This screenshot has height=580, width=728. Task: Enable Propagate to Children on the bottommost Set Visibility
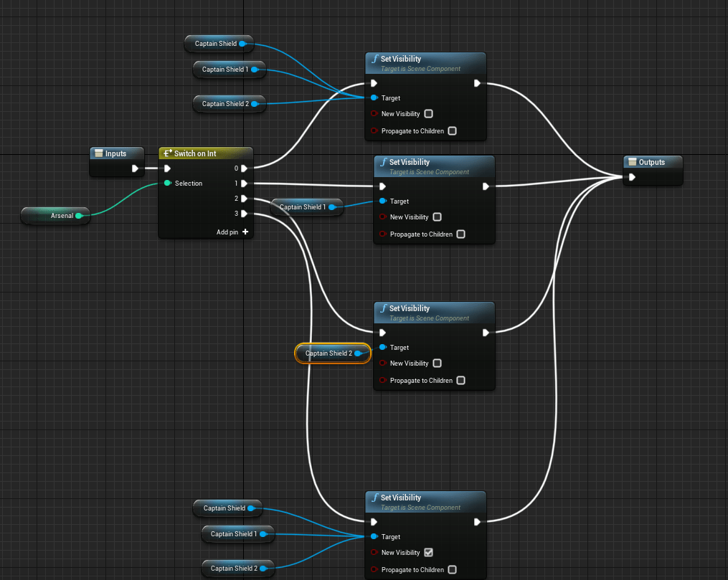pyautogui.click(x=452, y=570)
